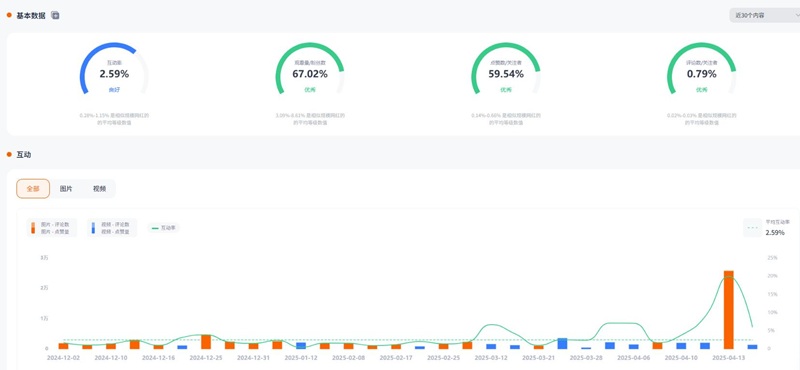Click the blue bar near 2025-03-21

click(562, 343)
